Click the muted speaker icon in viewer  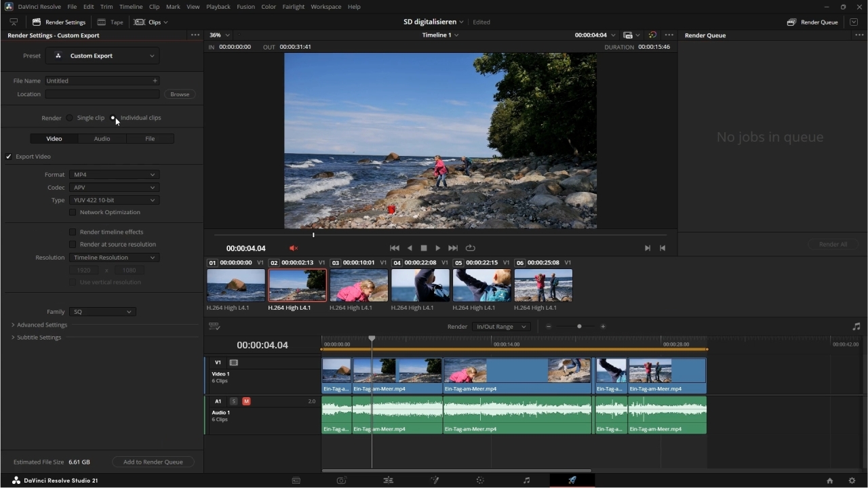pyautogui.click(x=294, y=248)
